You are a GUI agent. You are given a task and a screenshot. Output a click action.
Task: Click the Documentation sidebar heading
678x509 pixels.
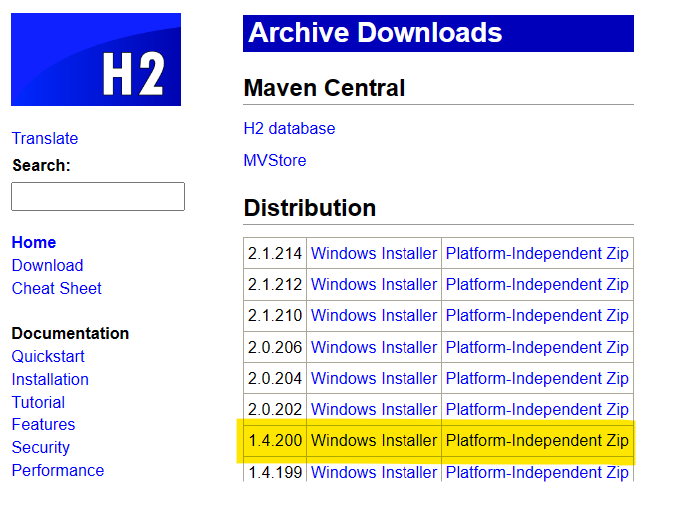tap(70, 333)
